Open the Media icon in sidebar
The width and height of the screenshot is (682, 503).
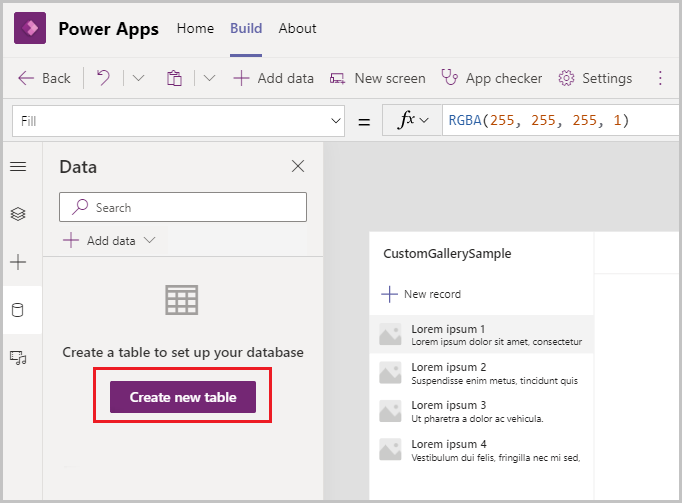pos(18,357)
